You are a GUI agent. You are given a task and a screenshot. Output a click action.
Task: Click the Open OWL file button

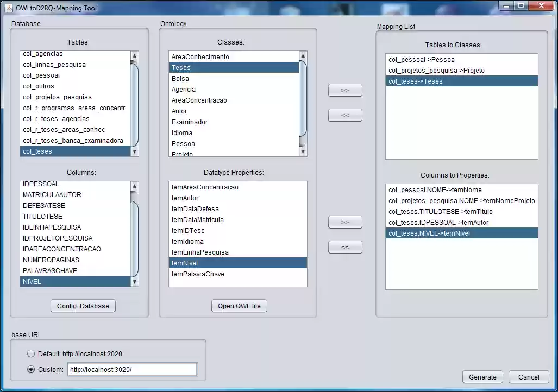coord(239,306)
